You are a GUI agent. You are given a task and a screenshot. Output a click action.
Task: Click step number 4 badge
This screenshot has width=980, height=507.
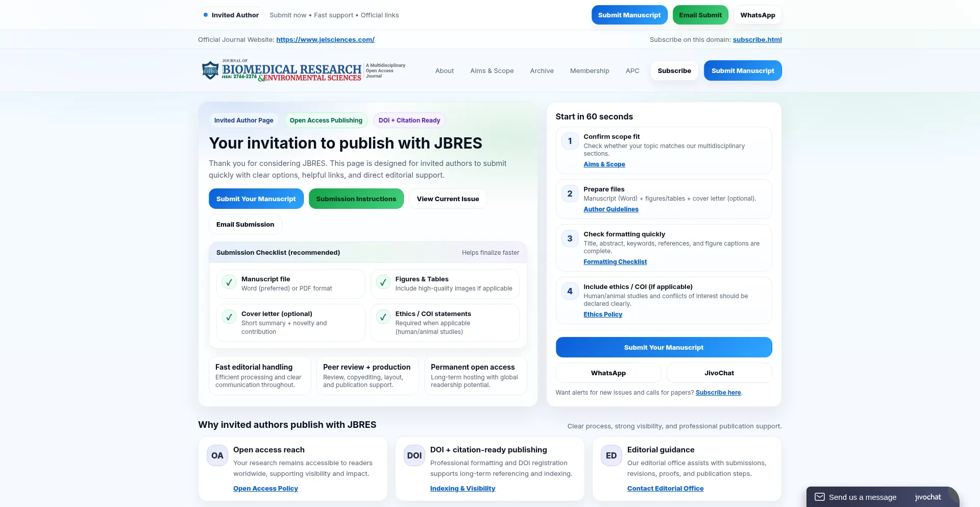570,291
